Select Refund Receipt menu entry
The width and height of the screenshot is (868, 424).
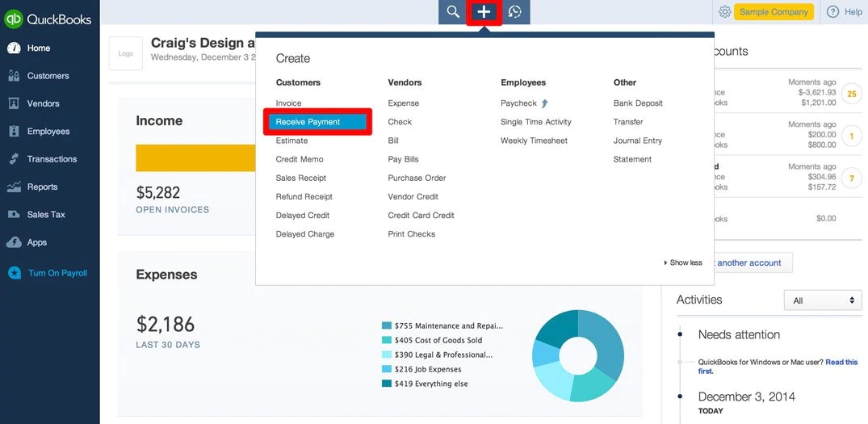click(x=304, y=196)
